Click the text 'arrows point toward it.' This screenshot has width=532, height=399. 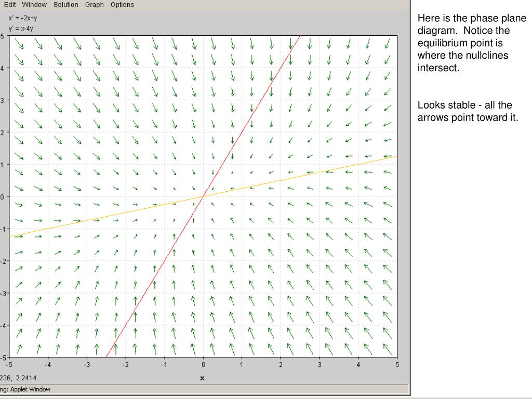pos(468,117)
